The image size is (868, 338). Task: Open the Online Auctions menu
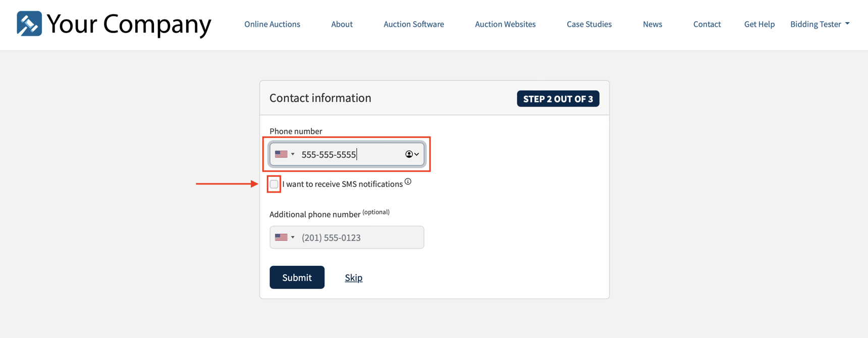click(272, 24)
